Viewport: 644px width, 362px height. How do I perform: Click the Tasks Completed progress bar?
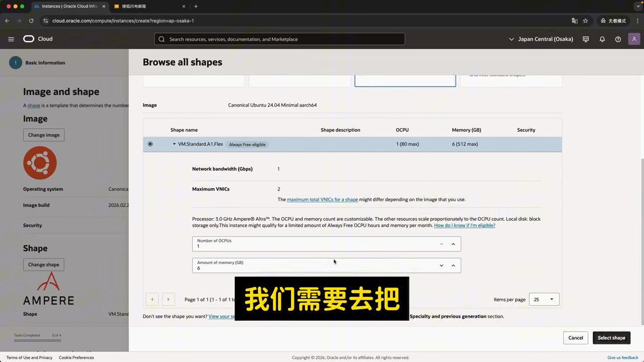tap(38, 340)
